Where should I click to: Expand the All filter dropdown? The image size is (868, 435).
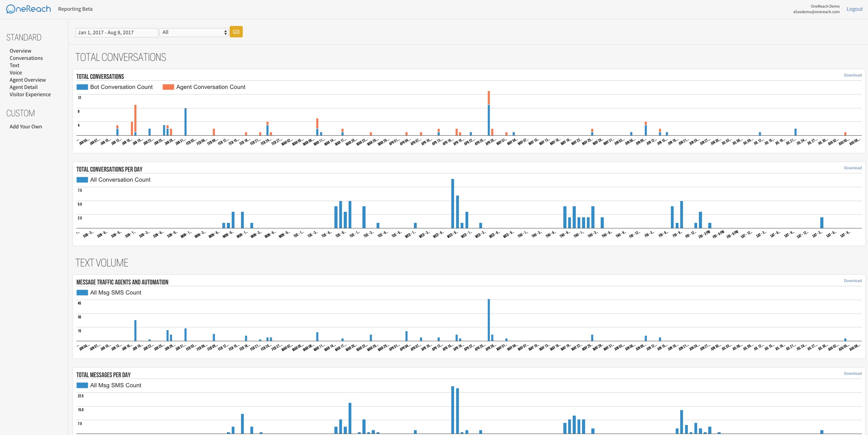194,33
